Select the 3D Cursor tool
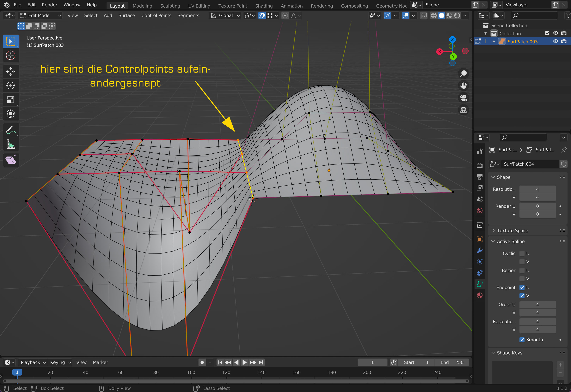The height and width of the screenshot is (392, 571). 11,56
